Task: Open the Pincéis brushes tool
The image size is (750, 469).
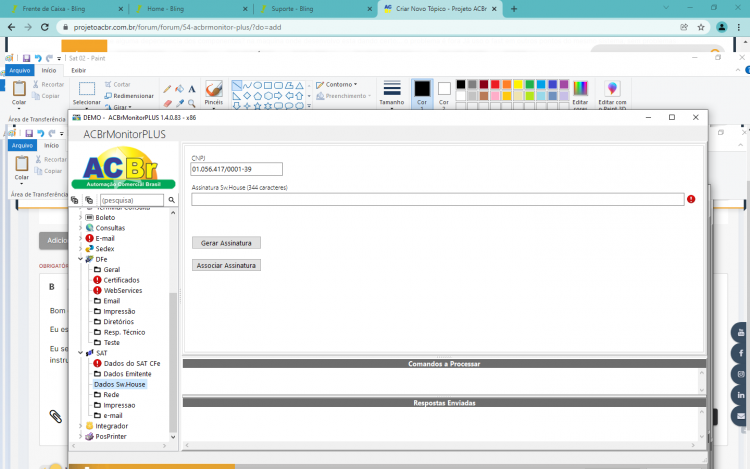Action: coord(213,93)
